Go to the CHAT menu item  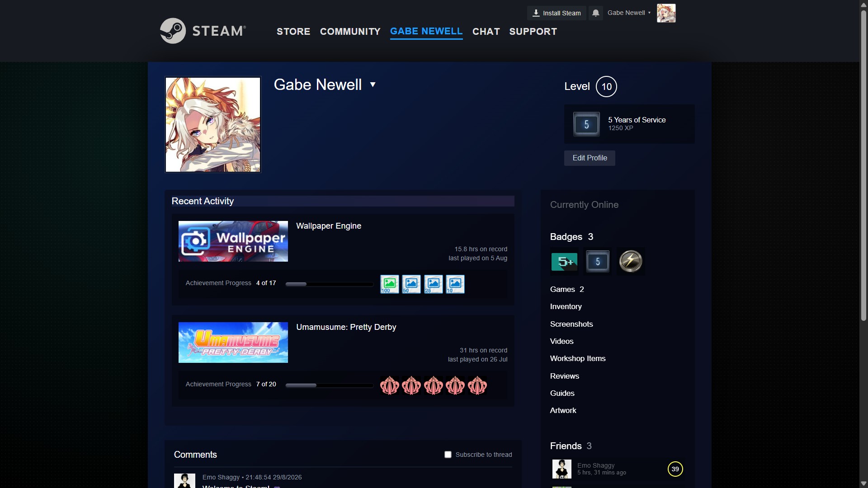pos(486,32)
